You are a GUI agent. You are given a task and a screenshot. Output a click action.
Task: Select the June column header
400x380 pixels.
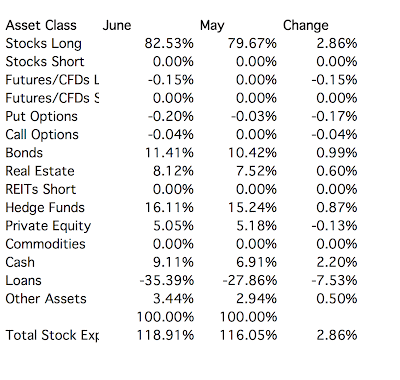click(117, 26)
